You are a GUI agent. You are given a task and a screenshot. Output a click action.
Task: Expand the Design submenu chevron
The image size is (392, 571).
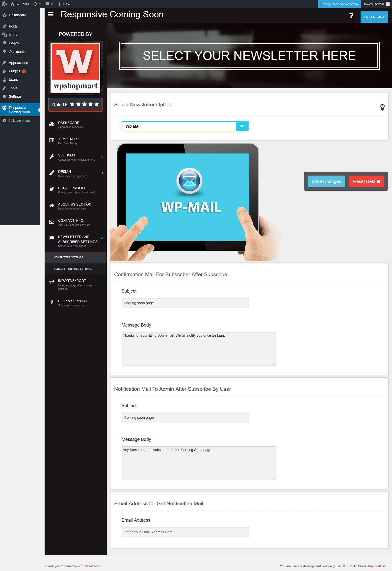(102, 173)
